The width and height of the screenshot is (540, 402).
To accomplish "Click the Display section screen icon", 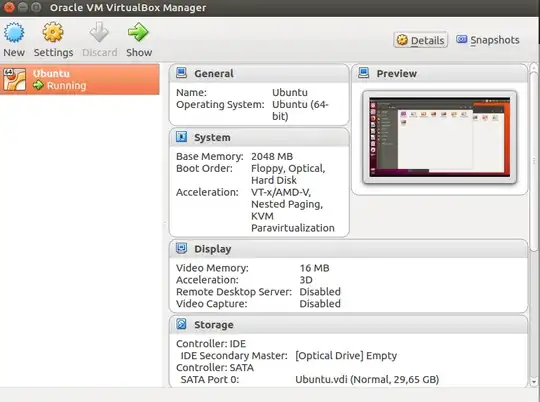I will (x=181, y=248).
